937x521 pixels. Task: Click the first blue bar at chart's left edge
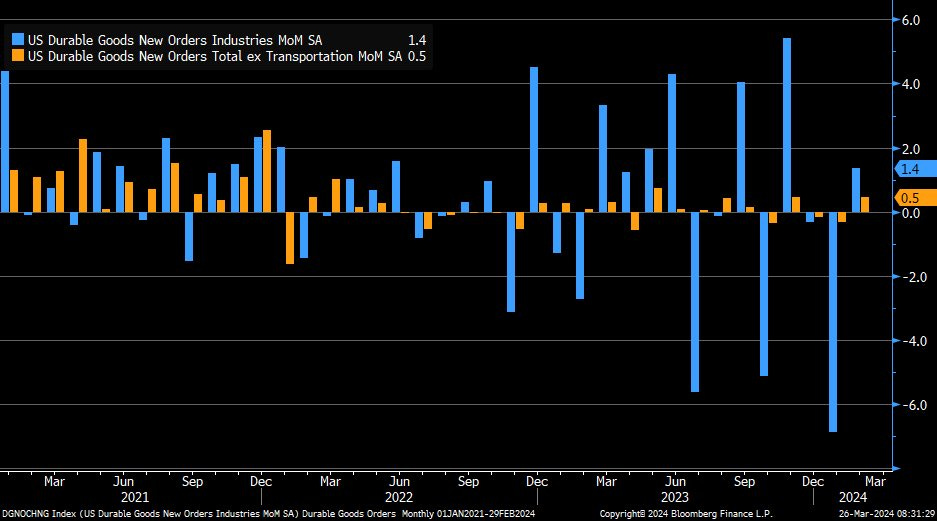[4, 141]
